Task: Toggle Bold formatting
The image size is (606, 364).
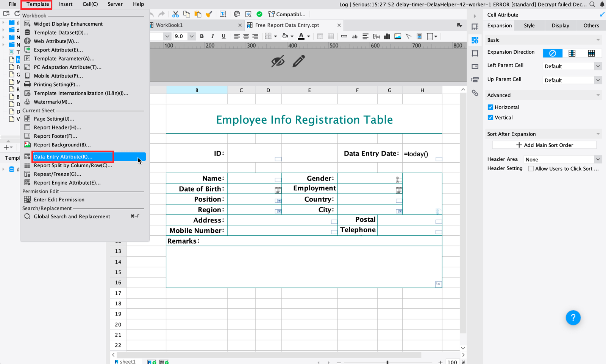Action: 202,36
